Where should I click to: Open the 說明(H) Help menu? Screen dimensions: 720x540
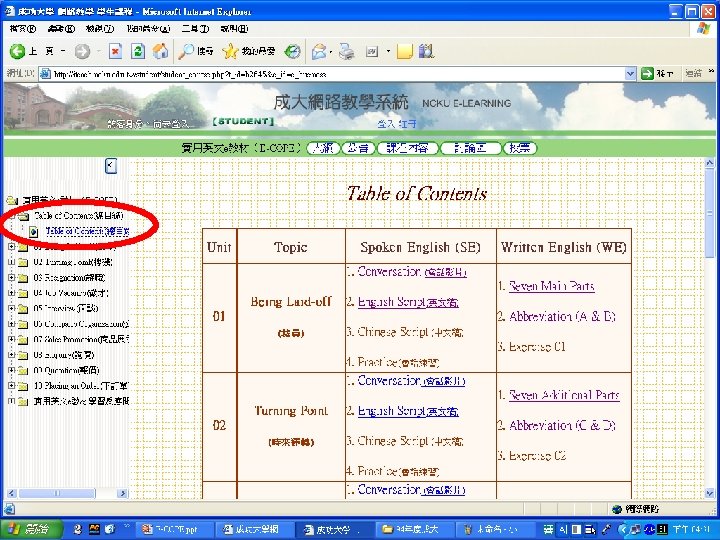(234, 29)
